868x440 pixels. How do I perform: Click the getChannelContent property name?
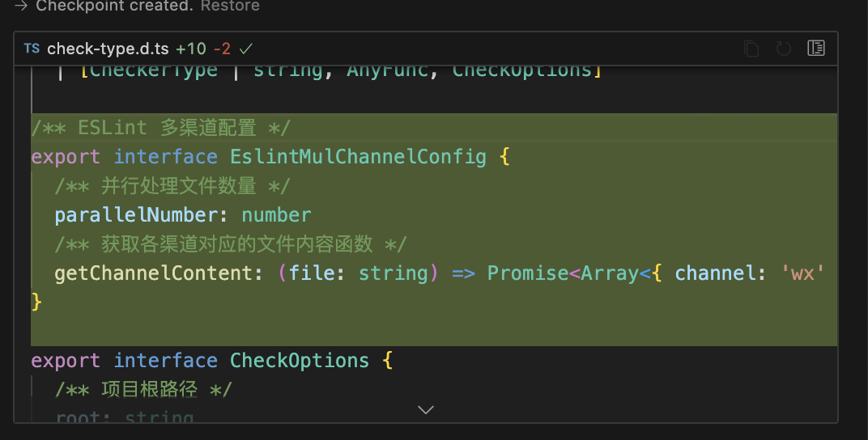[153, 273]
